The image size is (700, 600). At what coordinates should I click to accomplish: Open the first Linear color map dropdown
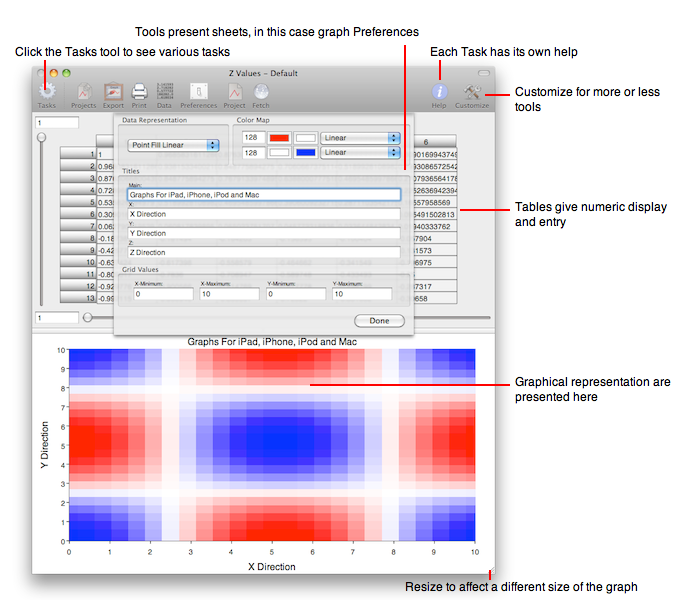(x=360, y=137)
